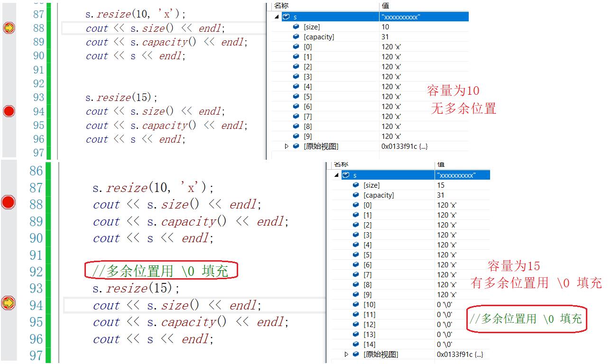Click the current-statement arrow breakpoint at line 88 in upper editor
The width and height of the screenshot is (612, 364).
[x=9, y=28]
